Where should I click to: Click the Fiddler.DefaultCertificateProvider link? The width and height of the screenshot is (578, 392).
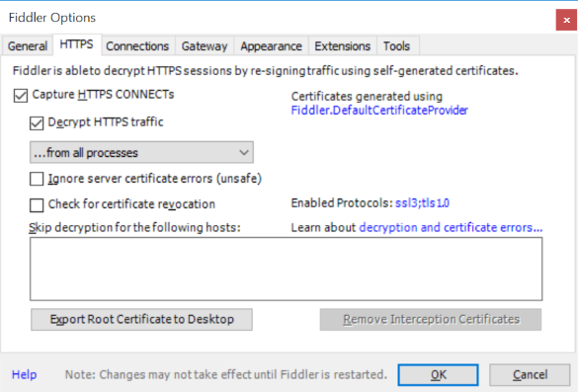tap(379, 111)
